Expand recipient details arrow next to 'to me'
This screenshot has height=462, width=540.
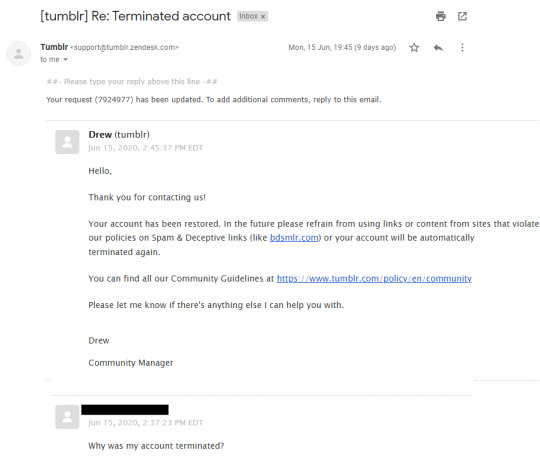65,60
